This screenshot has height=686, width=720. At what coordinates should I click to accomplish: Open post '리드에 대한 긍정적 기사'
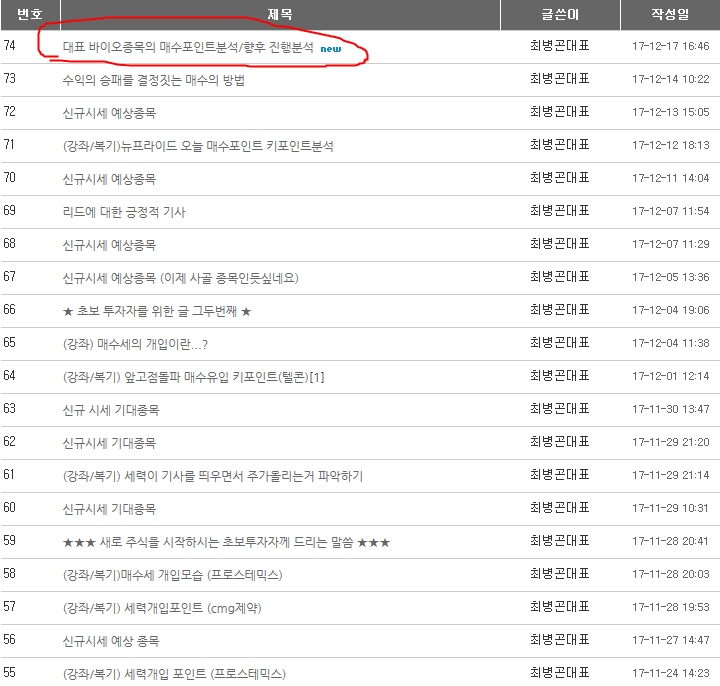click(124, 212)
